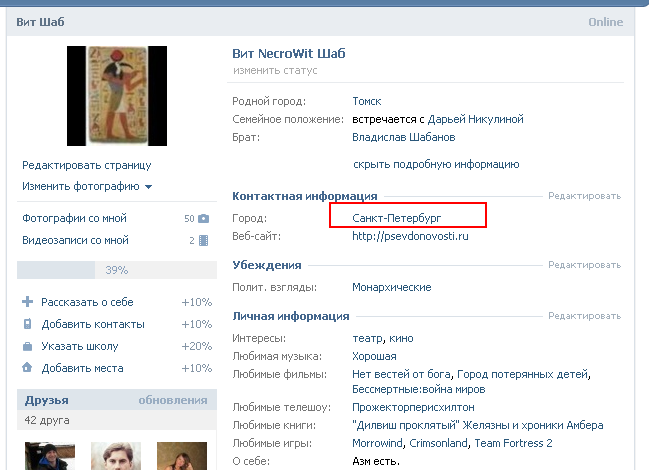The height and width of the screenshot is (470, 649).
Task: Open Видеозаписи со мной
Action: point(75,240)
